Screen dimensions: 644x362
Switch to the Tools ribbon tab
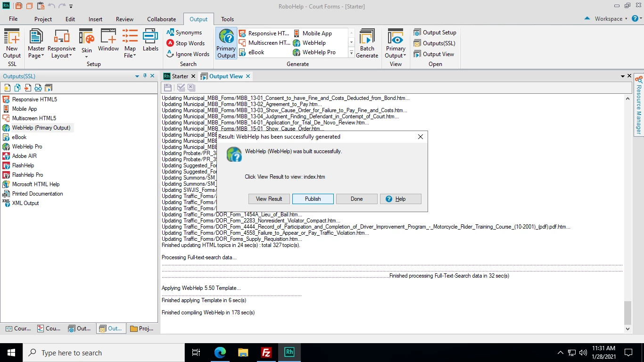tap(227, 19)
